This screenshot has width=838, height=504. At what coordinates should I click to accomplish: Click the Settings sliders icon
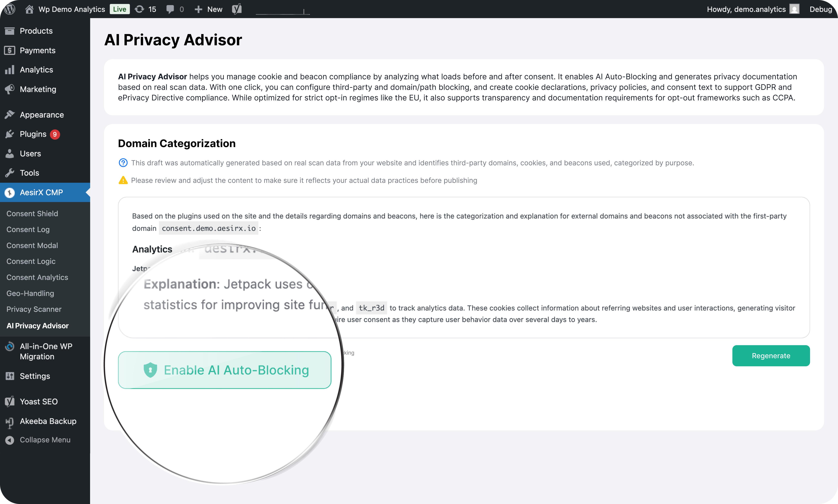[10, 376]
